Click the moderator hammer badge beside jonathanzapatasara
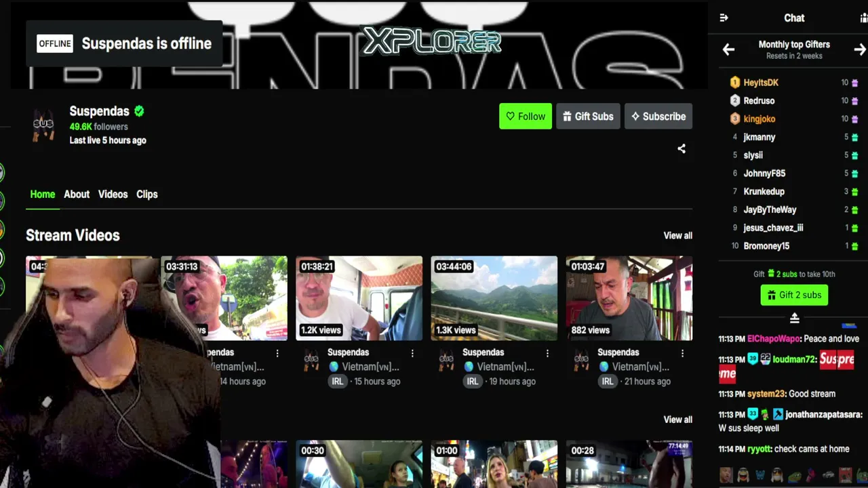 778,414
